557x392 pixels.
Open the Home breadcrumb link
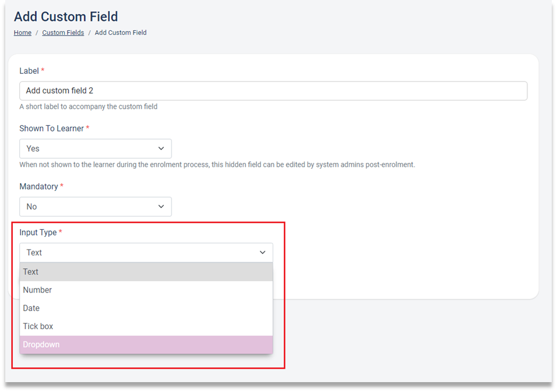(x=22, y=33)
